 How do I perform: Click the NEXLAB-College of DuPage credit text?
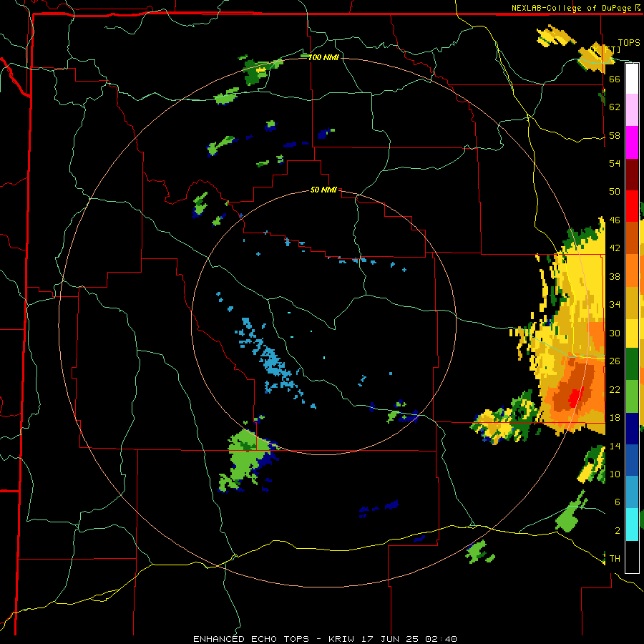[x=577, y=8]
